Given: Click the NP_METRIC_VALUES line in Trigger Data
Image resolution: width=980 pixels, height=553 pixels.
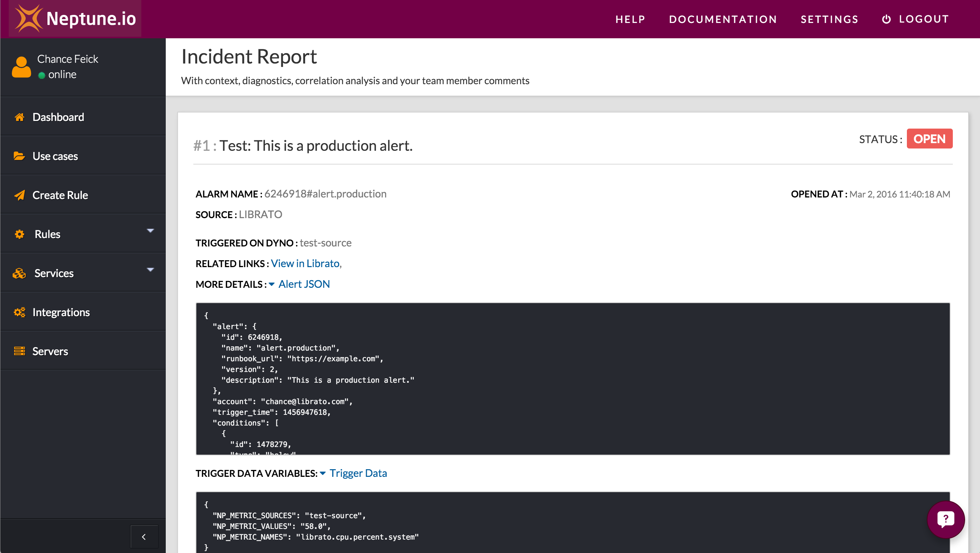Looking at the screenshot, I should tap(272, 526).
